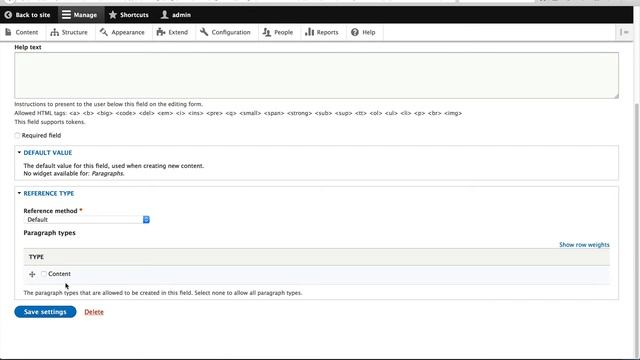This screenshot has width=640, height=360.
Task: Click the Configuration wrench icon
Action: tap(204, 32)
